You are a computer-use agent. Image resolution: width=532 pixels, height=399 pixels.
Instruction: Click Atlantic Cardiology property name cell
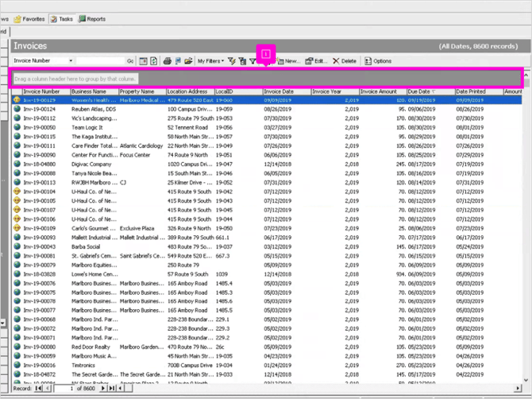pos(141,145)
